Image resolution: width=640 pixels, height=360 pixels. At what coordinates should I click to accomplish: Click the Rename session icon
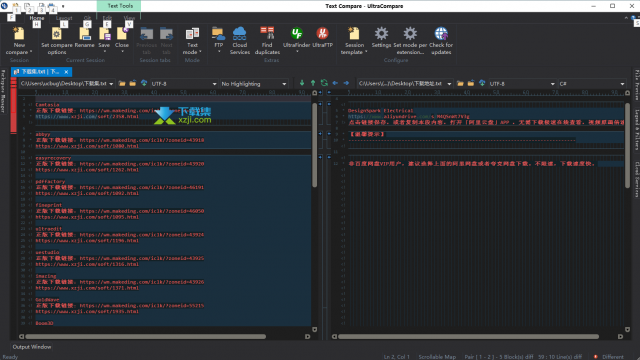coord(84,34)
